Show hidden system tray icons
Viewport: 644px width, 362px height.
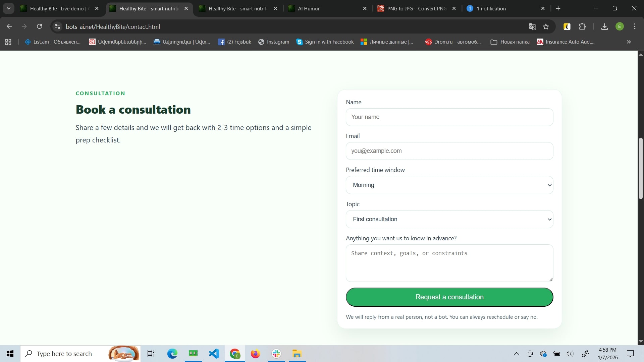click(x=517, y=354)
